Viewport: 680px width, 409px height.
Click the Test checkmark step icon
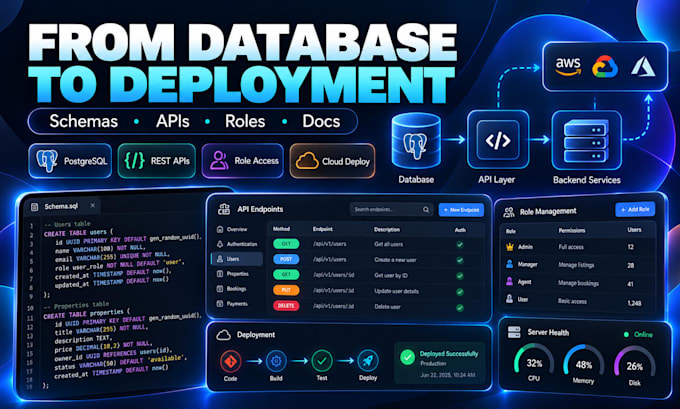(322, 361)
